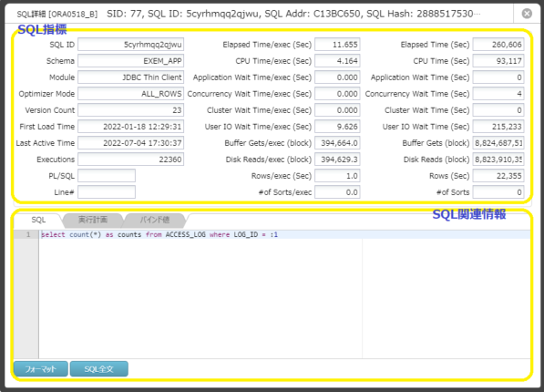Switch to the SQL tab
The width and height of the screenshot is (544, 392).
click(x=38, y=220)
